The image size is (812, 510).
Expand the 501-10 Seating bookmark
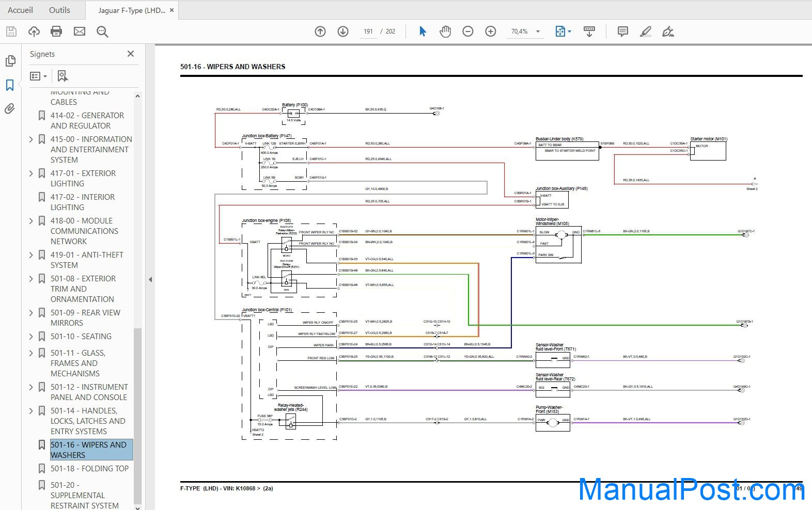(31, 337)
